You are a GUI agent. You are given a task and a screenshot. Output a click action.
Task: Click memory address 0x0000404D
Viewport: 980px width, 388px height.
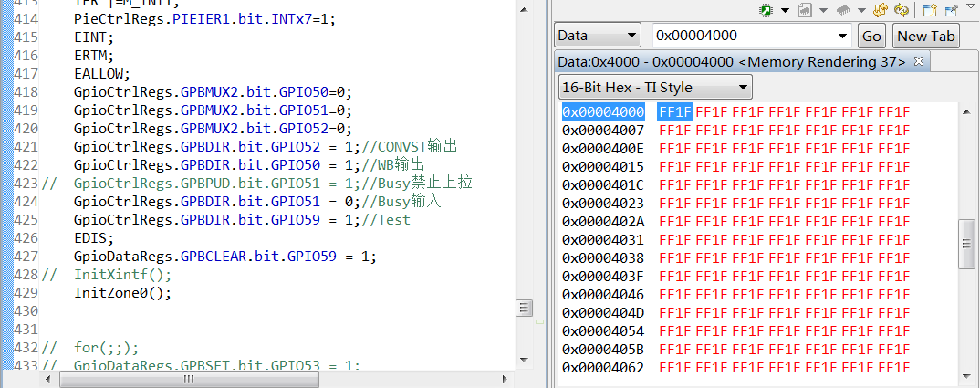coord(603,312)
